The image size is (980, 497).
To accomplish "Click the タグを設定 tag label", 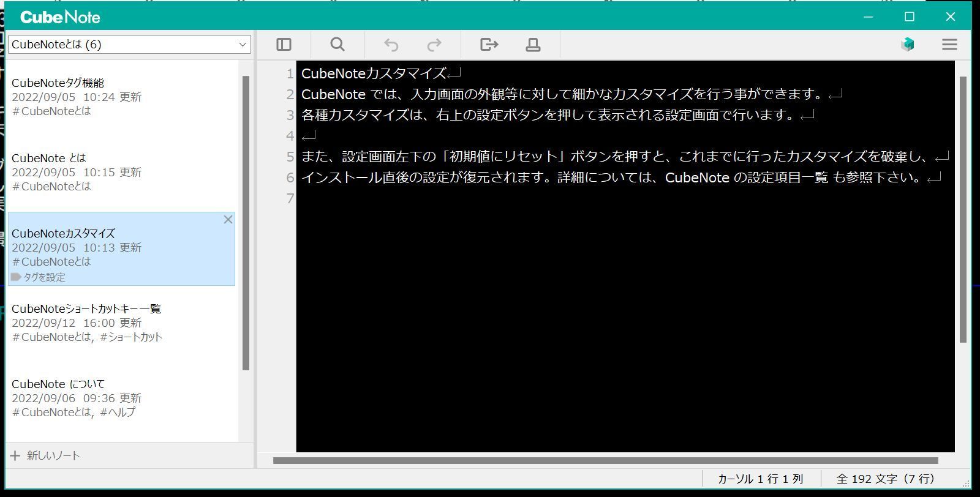I will click(x=39, y=277).
